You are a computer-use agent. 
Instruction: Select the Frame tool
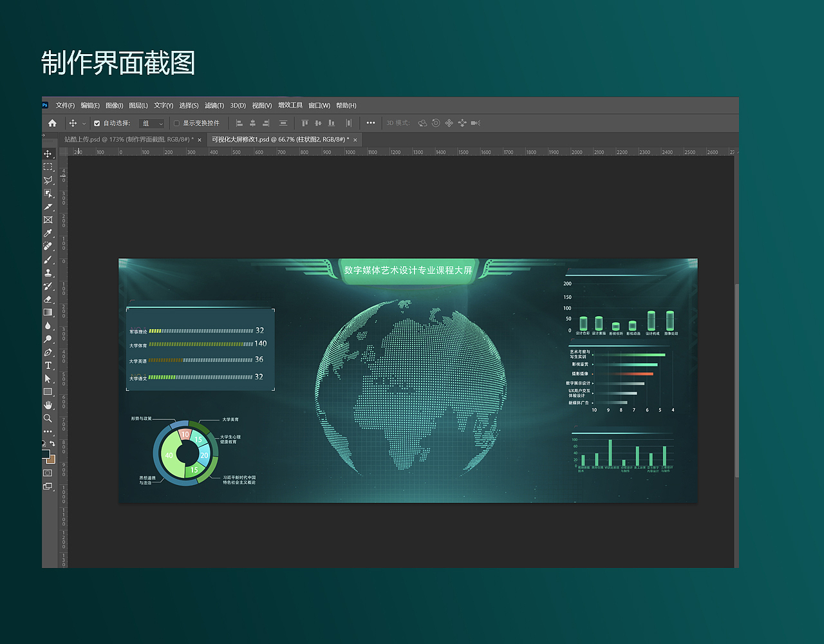click(x=48, y=220)
